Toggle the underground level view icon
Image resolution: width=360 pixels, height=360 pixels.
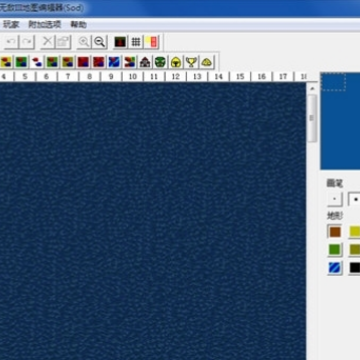(120, 42)
